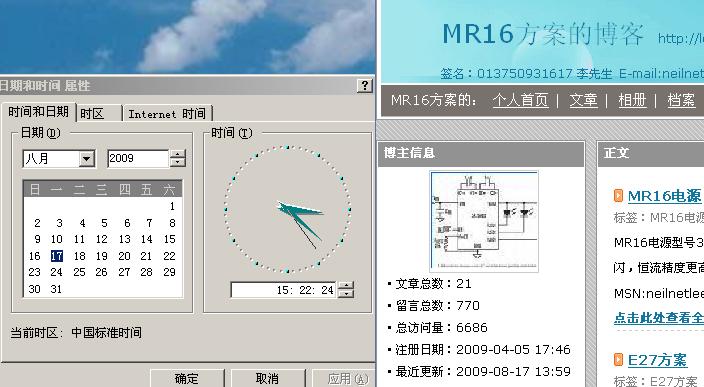Click the help question mark button
Viewport: 704px width, 387px height.
[x=365, y=85]
